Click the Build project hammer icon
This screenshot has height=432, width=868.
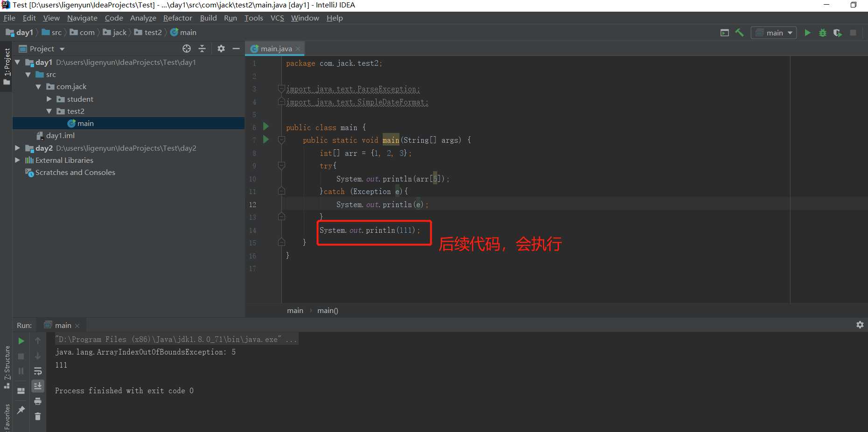pos(739,33)
